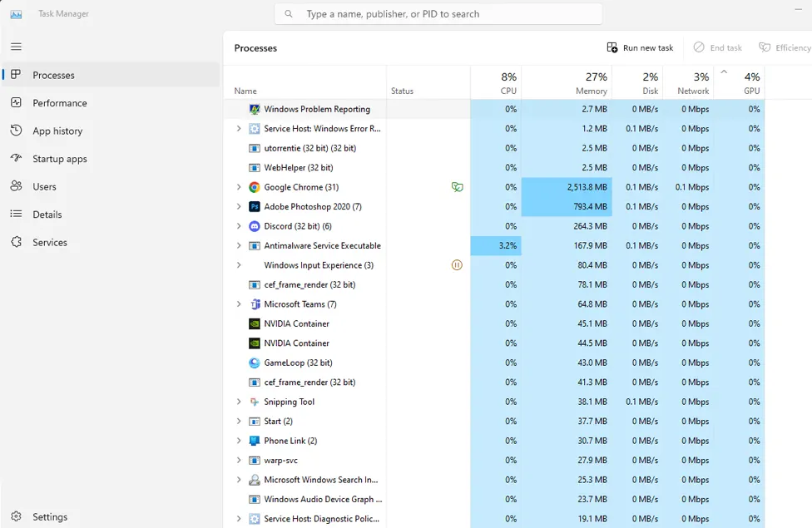The image size is (812, 528).
Task: Expand the Google Chrome (31) process group
Action: click(x=239, y=187)
